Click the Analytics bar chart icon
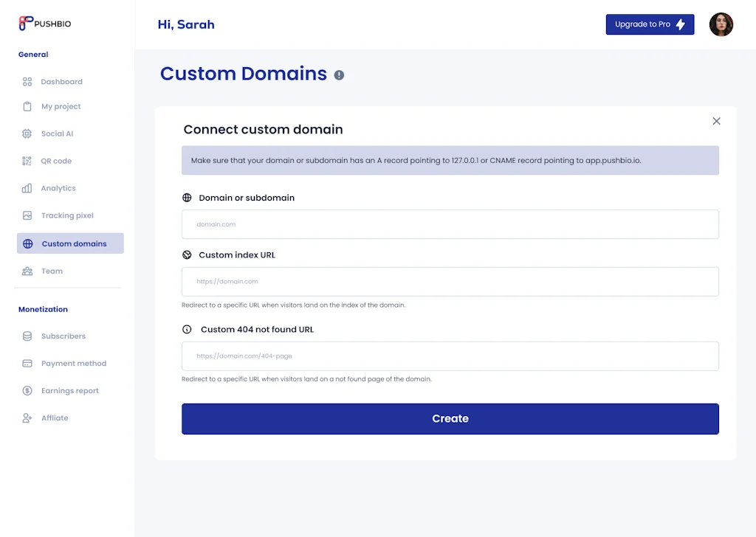Image resolution: width=756 pixels, height=537 pixels. pyautogui.click(x=27, y=188)
